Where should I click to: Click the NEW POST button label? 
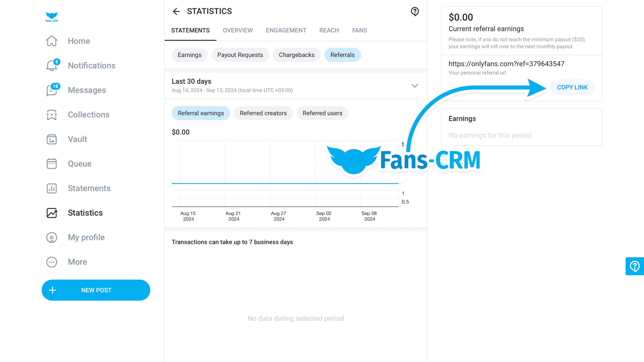click(x=96, y=290)
